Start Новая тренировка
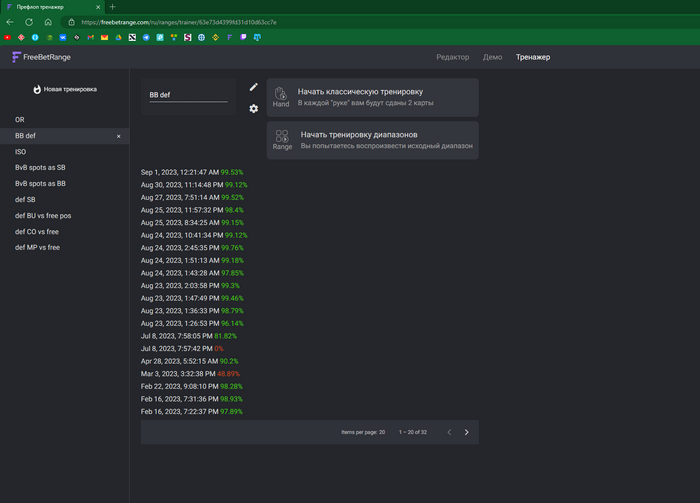This screenshot has height=503, width=700. (65, 89)
